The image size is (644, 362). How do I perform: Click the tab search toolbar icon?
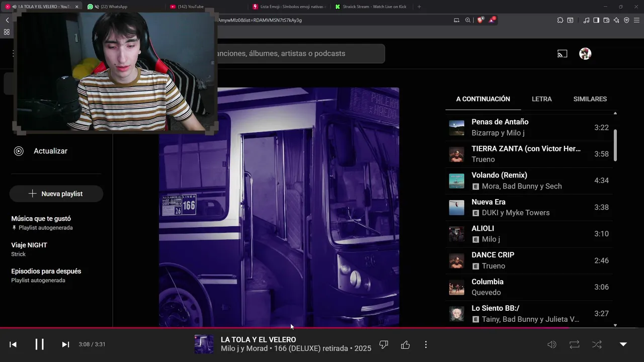(x=570, y=20)
